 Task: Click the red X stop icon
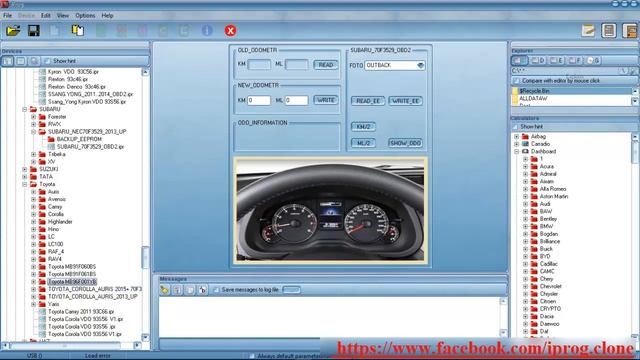(x=230, y=31)
